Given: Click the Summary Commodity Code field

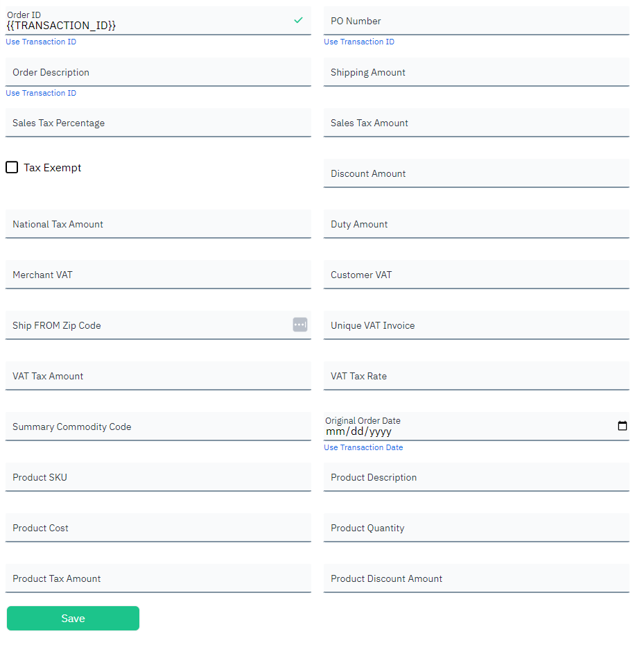Looking at the screenshot, I should point(158,427).
